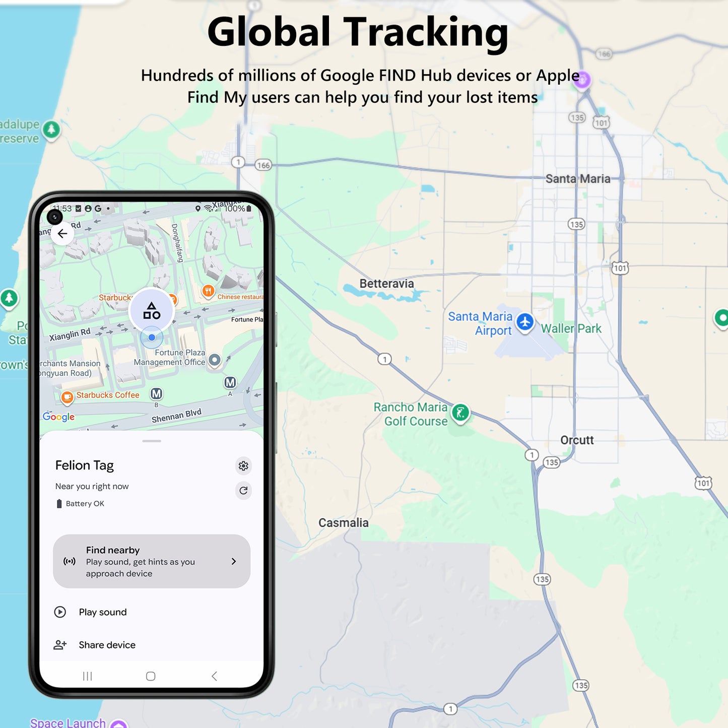Tap the Play sound circle icon
The width and height of the screenshot is (728, 728).
[x=60, y=612]
